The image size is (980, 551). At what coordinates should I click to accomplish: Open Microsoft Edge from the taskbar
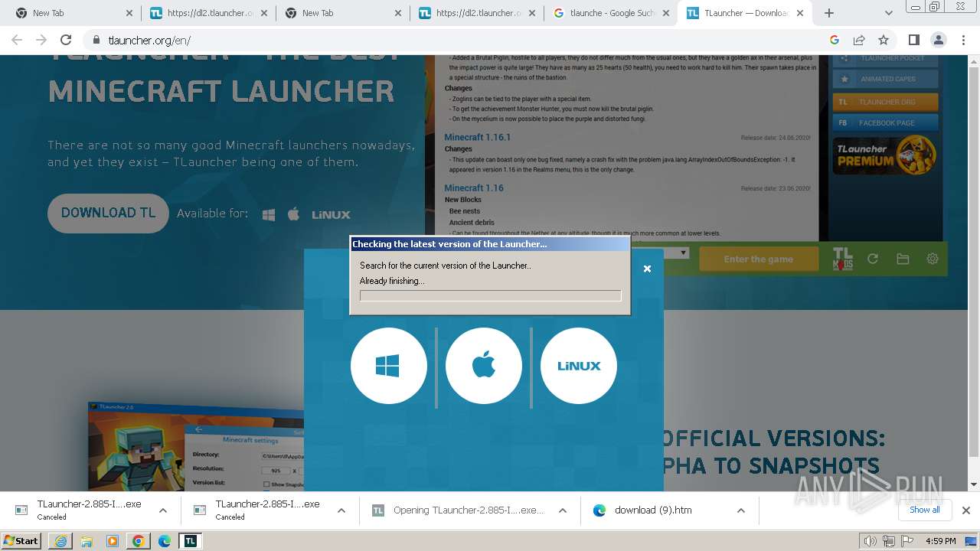coord(165,541)
